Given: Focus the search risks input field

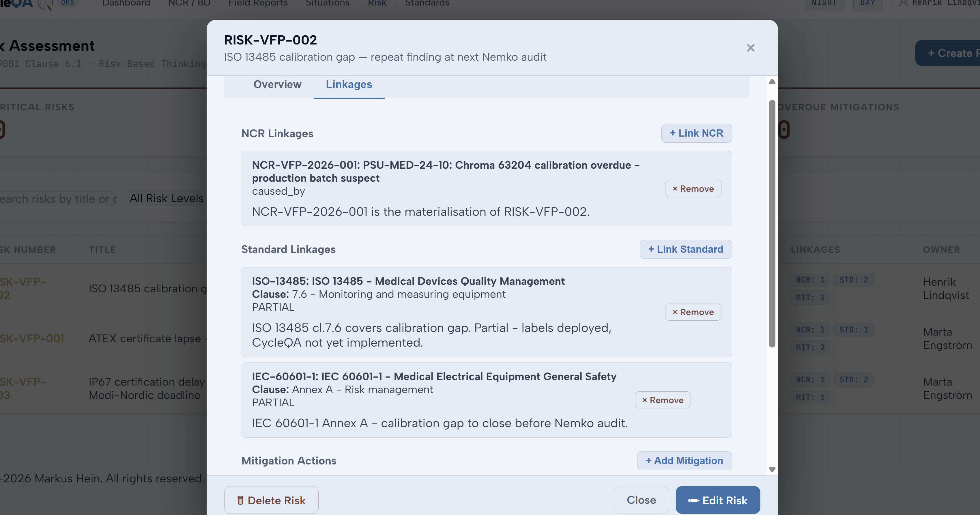Looking at the screenshot, I should (58, 199).
